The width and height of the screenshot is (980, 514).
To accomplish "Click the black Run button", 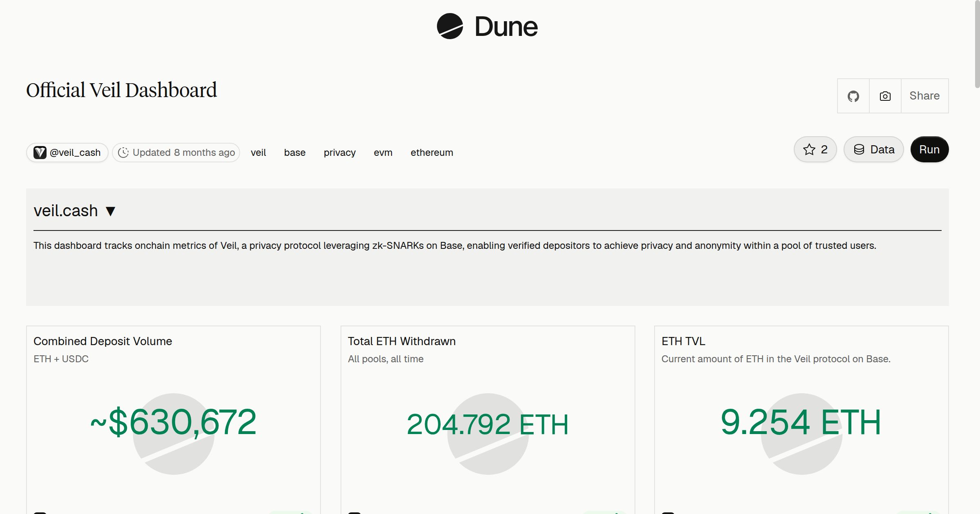I will click(929, 149).
